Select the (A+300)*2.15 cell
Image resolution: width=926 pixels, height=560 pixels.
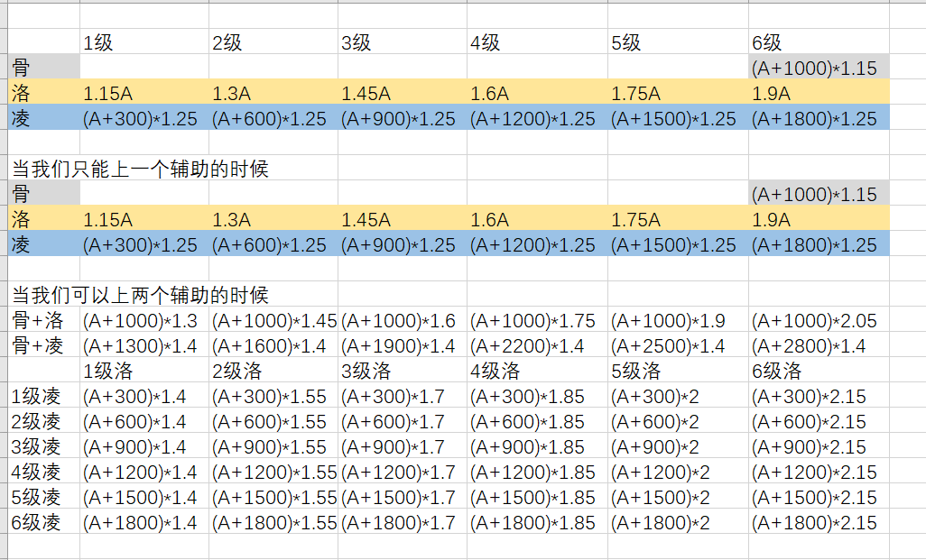(x=819, y=396)
